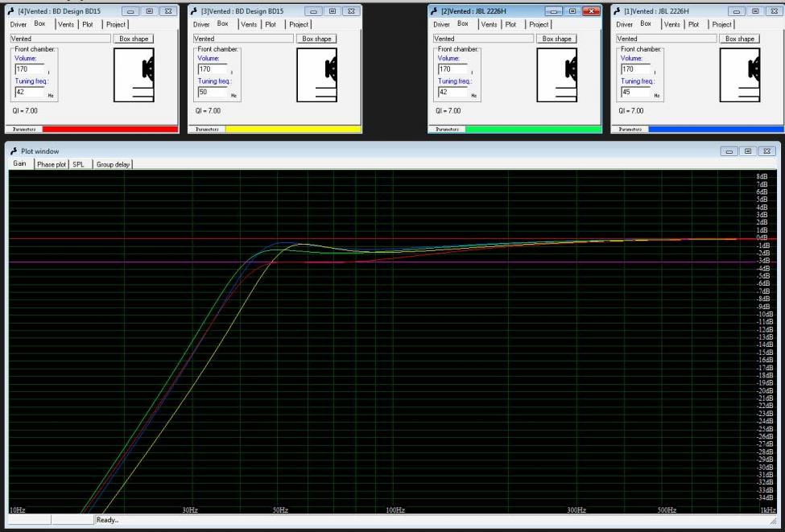
Task: Close the [2]Vented JBL 2226H window
Action: point(590,11)
